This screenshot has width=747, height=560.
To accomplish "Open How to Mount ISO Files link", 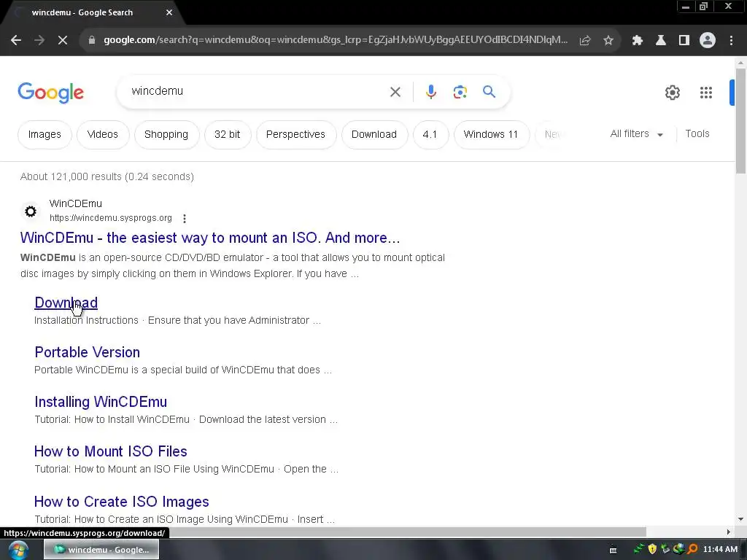I will 111,451.
